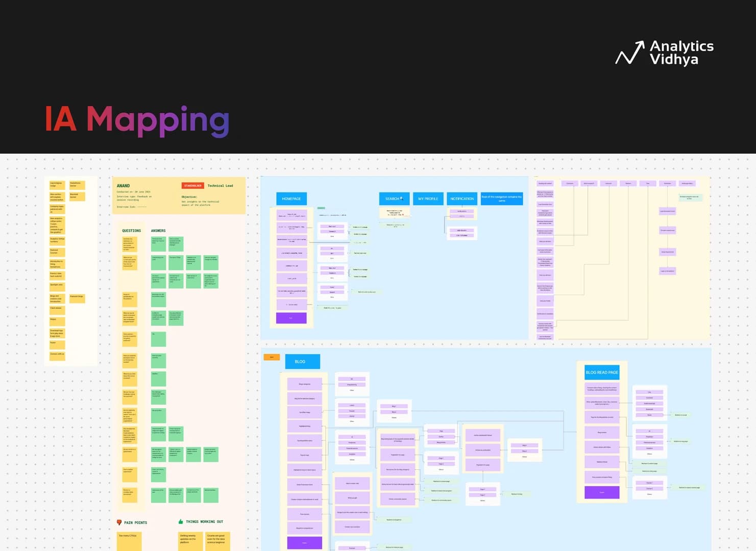The height and width of the screenshot is (551, 756).
Task: Select the blue HOMEPAGE header block
Action: coord(291,198)
